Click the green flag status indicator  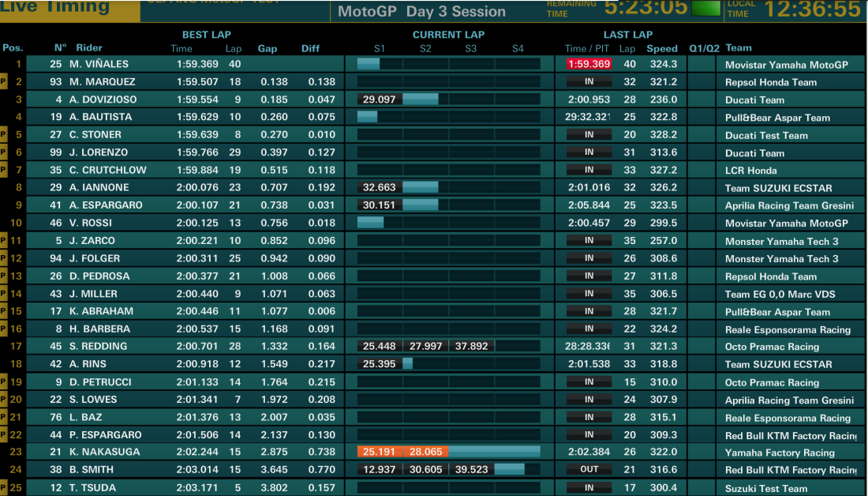[706, 8]
